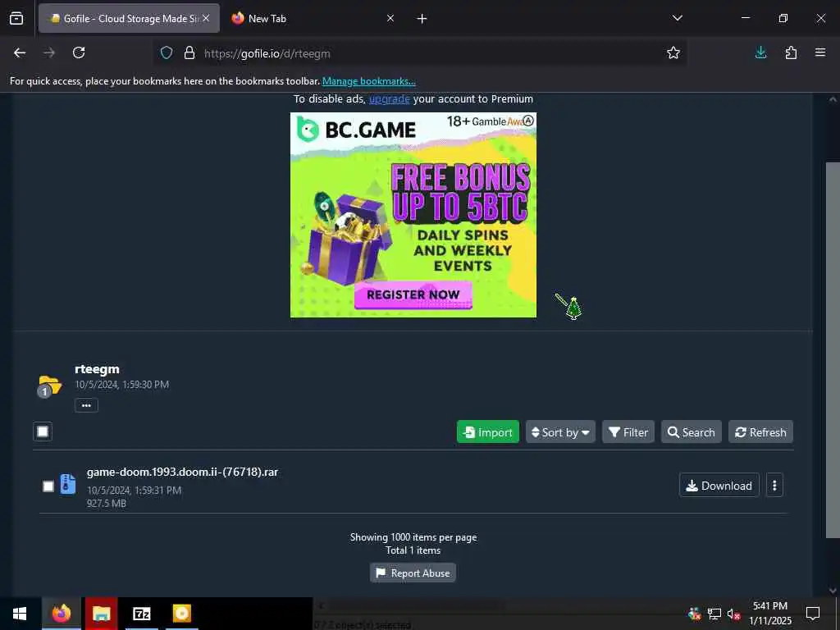This screenshot has width=840, height=630.
Task: Tick the game-doom rar file checkbox
Action: [x=48, y=486]
